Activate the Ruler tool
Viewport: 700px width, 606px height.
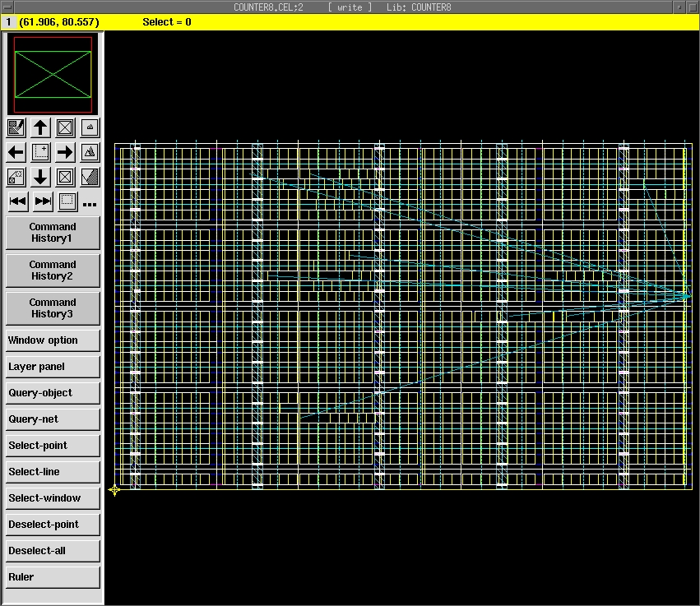[x=53, y=577]
